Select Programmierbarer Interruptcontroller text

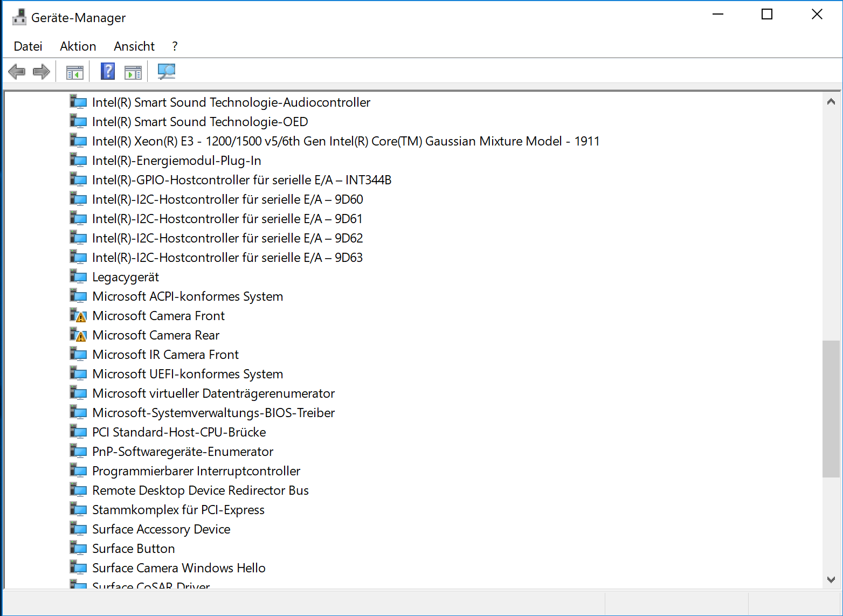(x=196, y=471)
